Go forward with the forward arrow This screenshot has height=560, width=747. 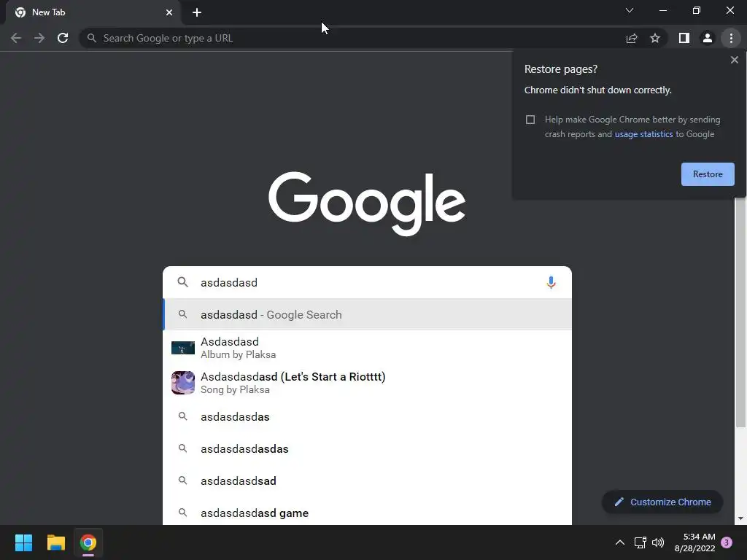tap(39, 38)
